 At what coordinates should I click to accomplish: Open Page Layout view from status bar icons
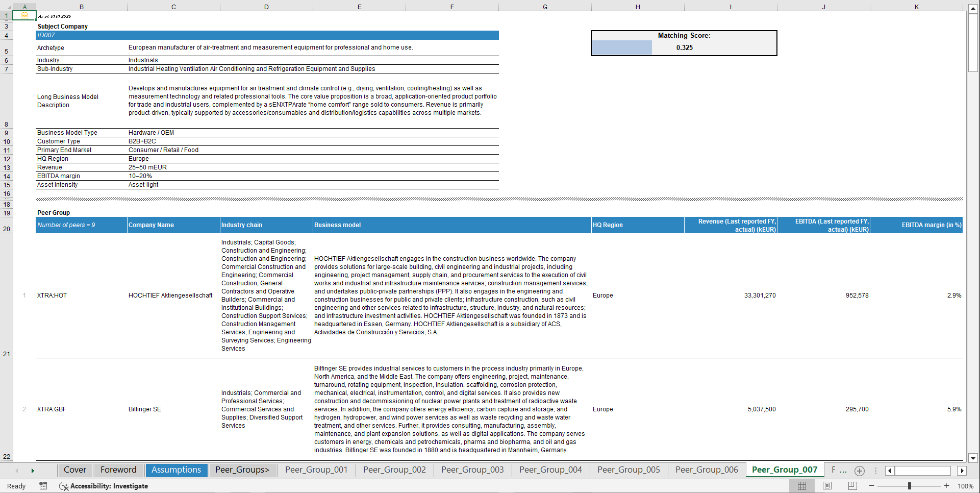tap(826, 486)
